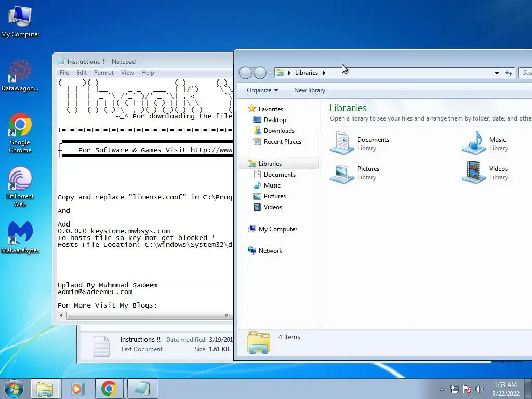Screen dimensions: 532x399
Task: Open the DataWagon desktop shortcut
Action: pos(20,76)
